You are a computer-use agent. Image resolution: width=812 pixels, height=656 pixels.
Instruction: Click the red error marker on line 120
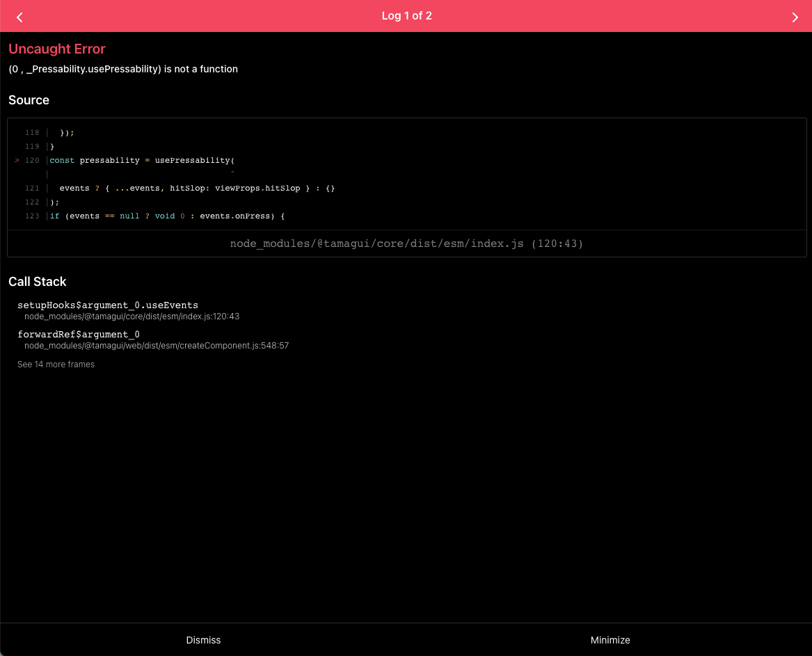[17, 160]
